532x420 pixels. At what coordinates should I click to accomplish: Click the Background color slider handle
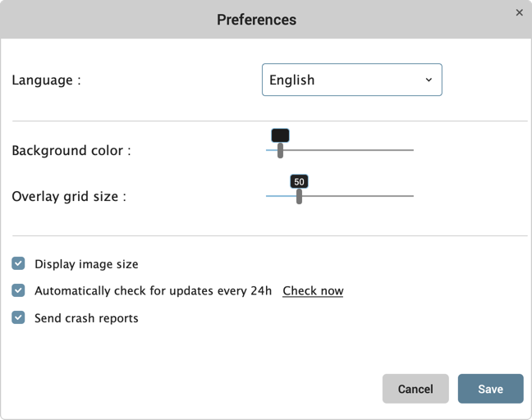point(280,150)
